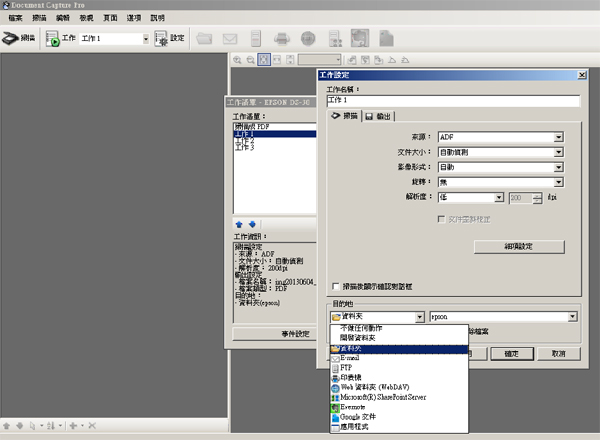
Task: Click the first rotate page icon in view toolbar
Action: coord(352,60)
